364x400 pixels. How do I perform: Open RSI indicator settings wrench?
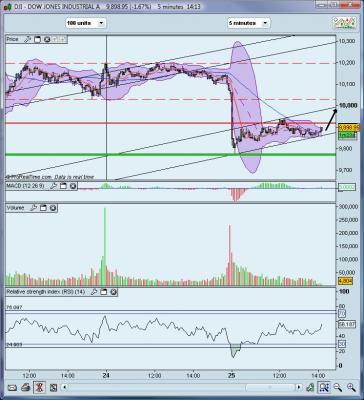click(x=94, y=292)
